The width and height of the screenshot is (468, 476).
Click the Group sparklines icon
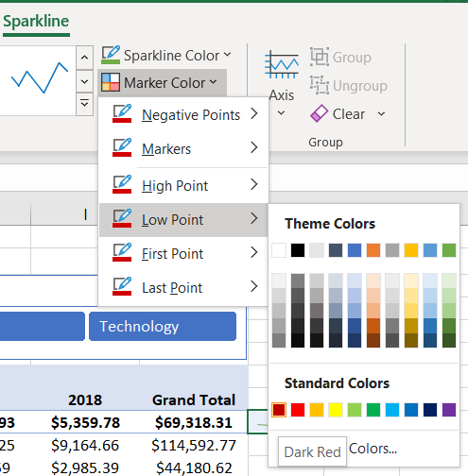pos(320,57)
